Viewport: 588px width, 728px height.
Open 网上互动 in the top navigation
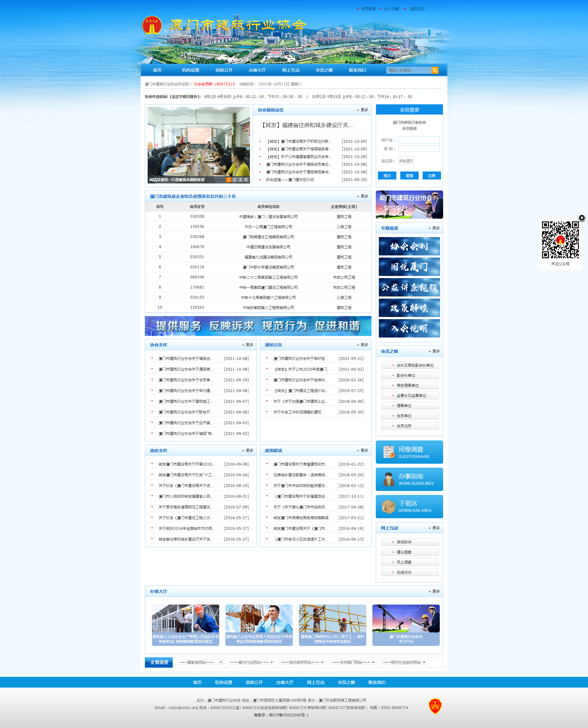(291, 70)
